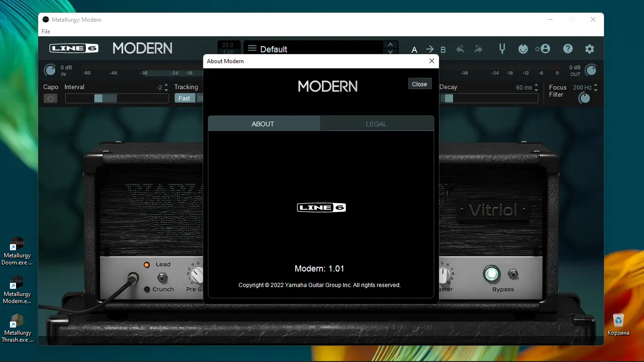This screenshot has height=362, width=644.
Task: Decrease Focus Filter frequency with the down arrow
Action: [596, 90]
